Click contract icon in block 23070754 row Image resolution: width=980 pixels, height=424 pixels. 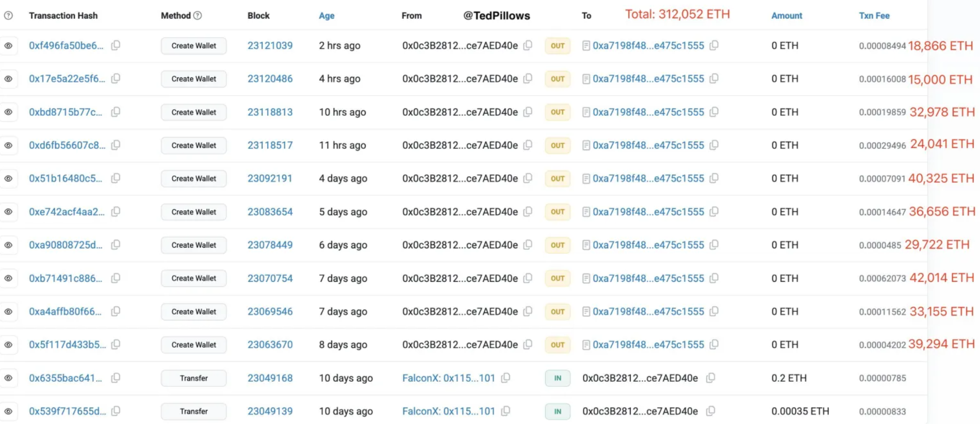(x=586, y=278)
